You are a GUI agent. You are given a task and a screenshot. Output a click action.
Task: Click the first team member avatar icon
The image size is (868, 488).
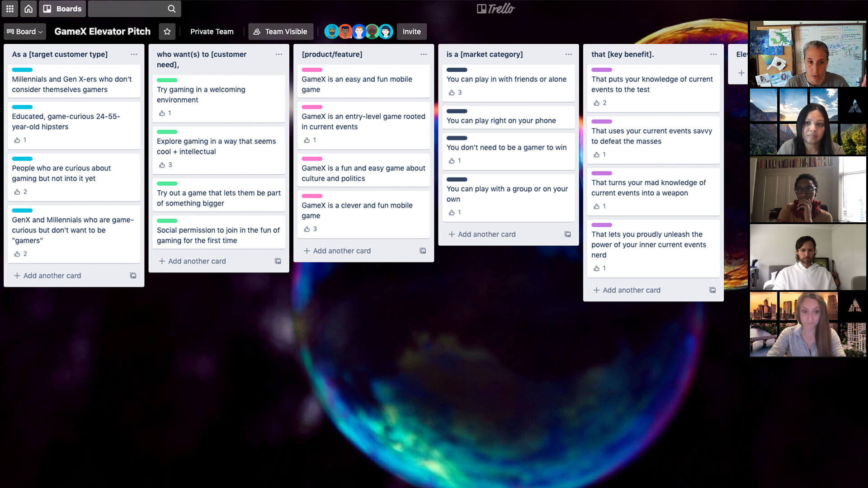point(331,31)
